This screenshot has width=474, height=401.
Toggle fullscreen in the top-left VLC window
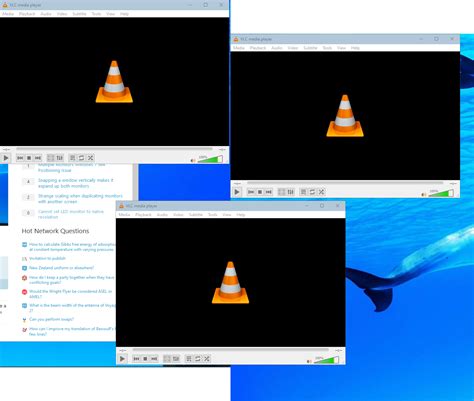51,158
